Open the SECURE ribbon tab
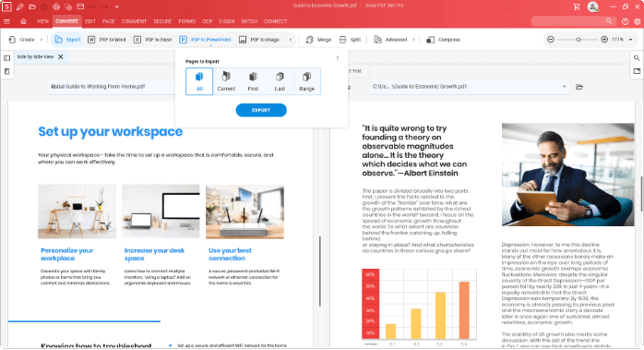Image resolution: width=644 pixels, height=350 pixels. (162, 21)
